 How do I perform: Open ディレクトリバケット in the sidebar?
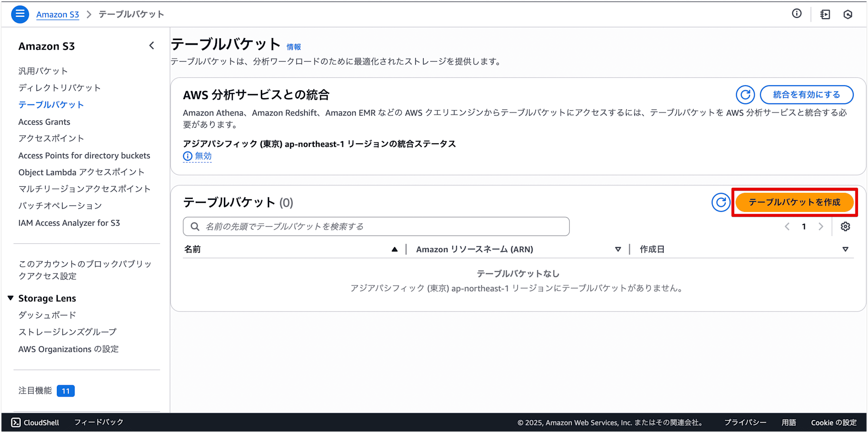coord(59,88)
